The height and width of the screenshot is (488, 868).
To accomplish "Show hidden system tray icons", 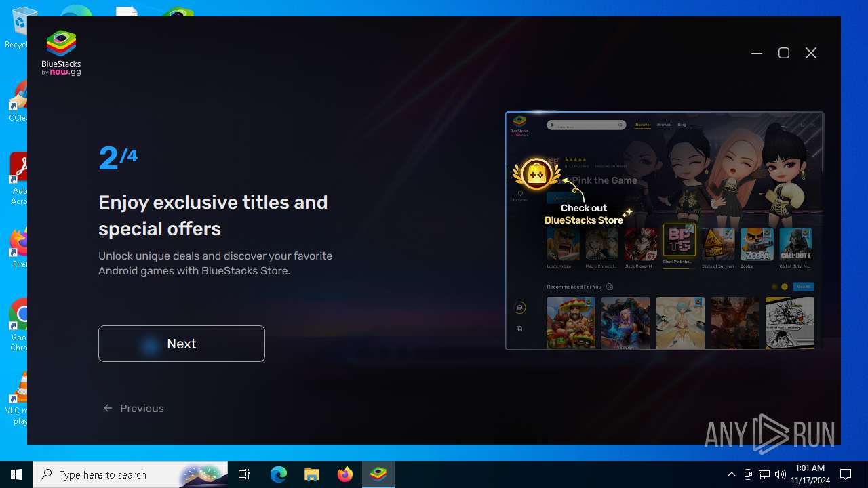I will (x=732, y=474).
